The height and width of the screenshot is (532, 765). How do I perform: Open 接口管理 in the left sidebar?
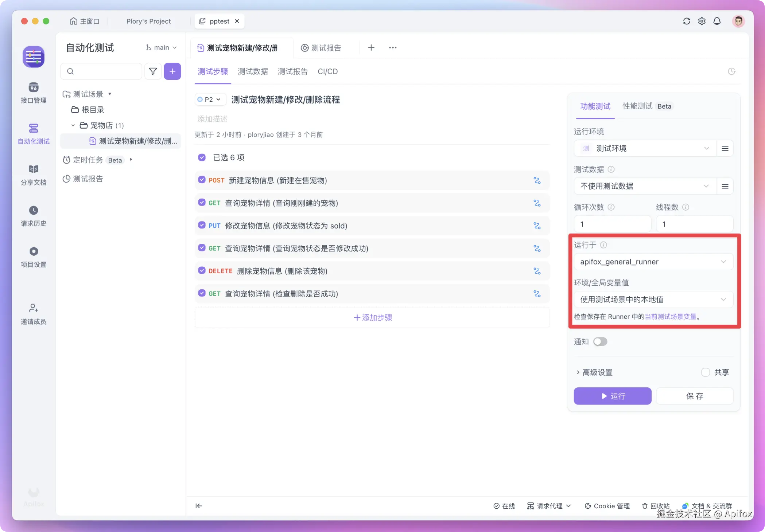tap(33, 93)
